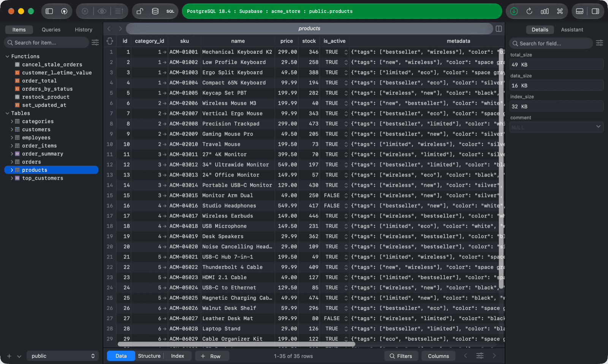Toggle the left sidebar panel icon

(49, 11)
